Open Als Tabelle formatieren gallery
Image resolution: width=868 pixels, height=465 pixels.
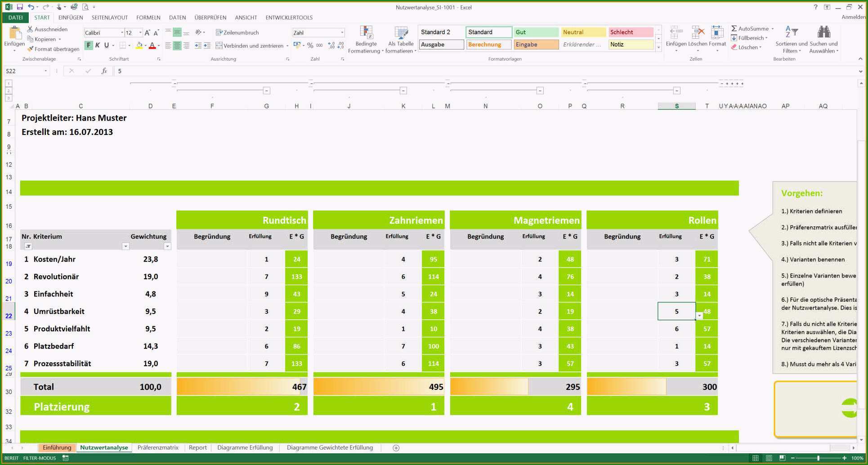click(x=401, y=40)
